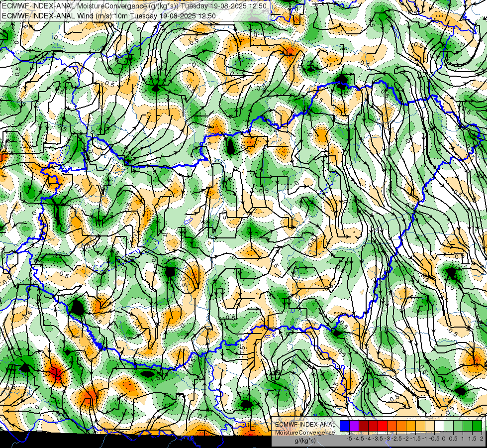Image resolution: width=487 pixels, height=448 pixels.
Task: Click the -2 tick label in legend
Action: [406, 439]
